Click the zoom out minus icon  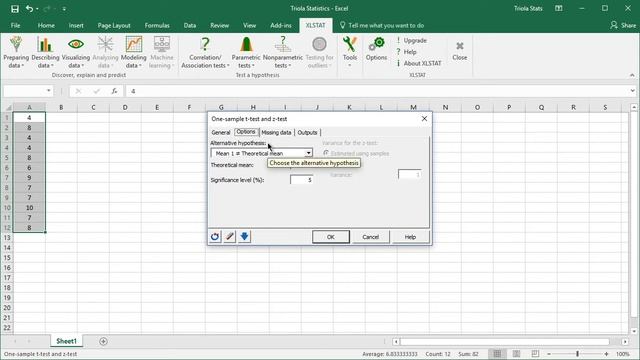[549, 354]
